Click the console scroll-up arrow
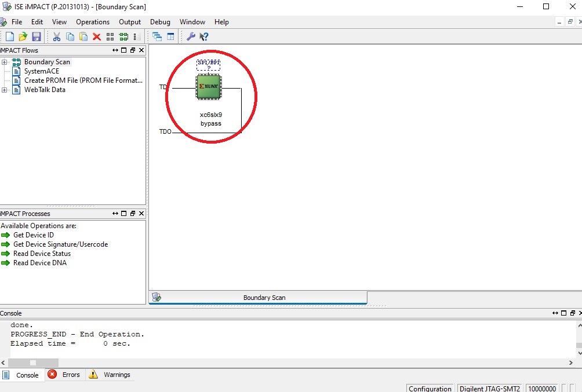The height and width of the screenshot is (392, 582). (580, 325)
